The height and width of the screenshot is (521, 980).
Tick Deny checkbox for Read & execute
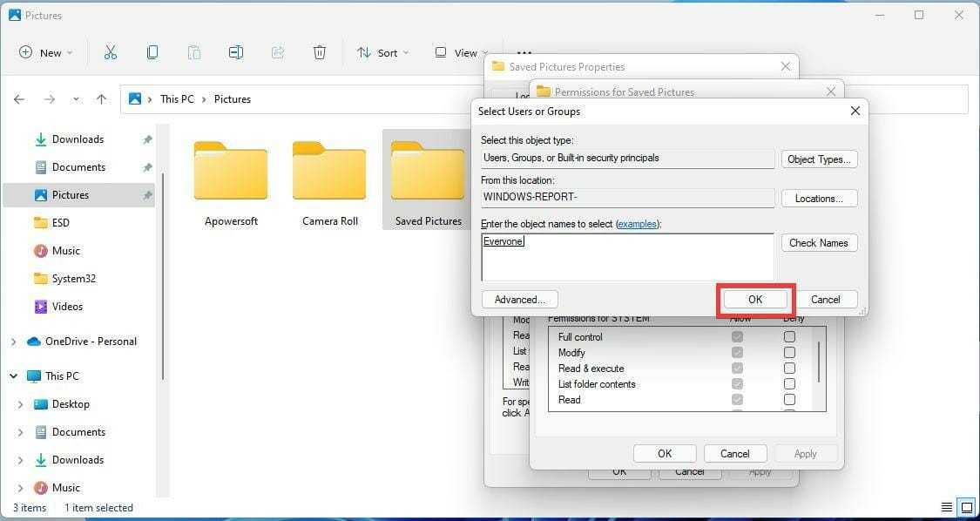[789, 369]
